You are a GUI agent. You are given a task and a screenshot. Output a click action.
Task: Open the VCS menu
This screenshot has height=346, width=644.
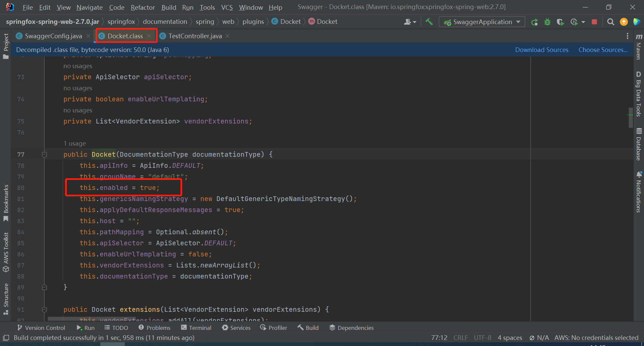[x=227, y=7]
